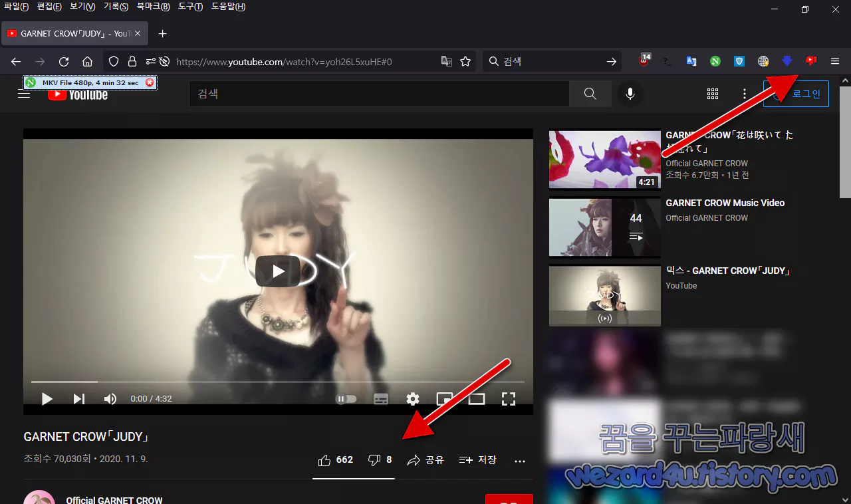The width and height of the screenshot is (851, 504).
Task: Open the miniplayer from the video controls
Action: coord(445,398)
